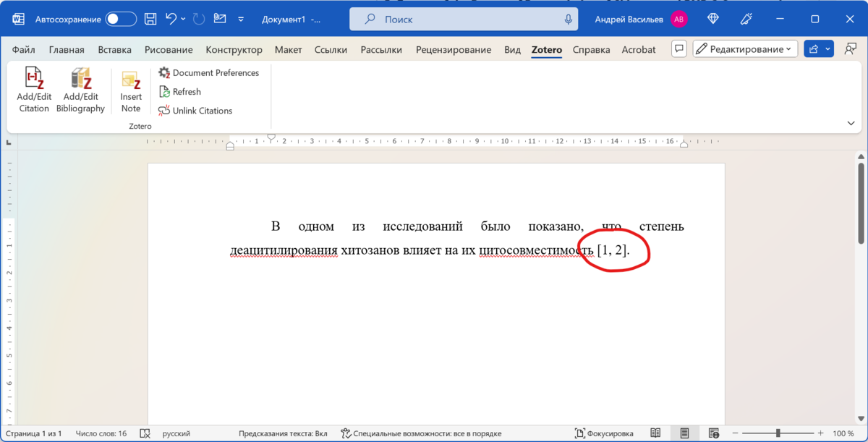Open the Рецензирование ribbon tab
This screenshot has height=442, width=868.
[454, 50]
